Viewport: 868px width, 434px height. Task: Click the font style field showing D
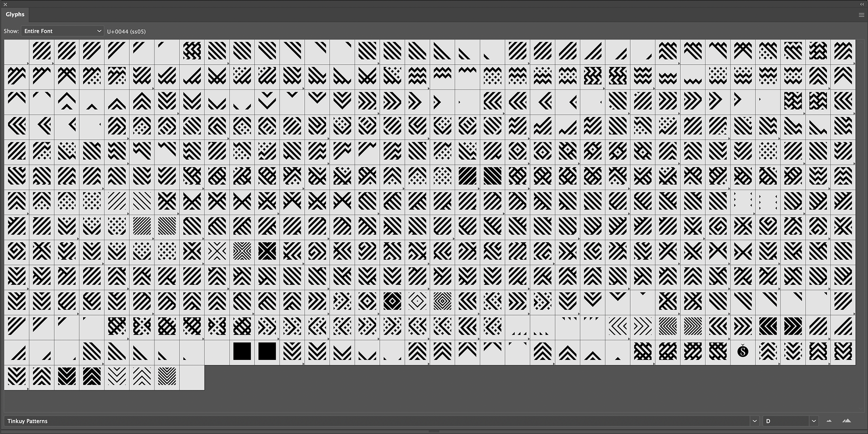pos(786,421)
